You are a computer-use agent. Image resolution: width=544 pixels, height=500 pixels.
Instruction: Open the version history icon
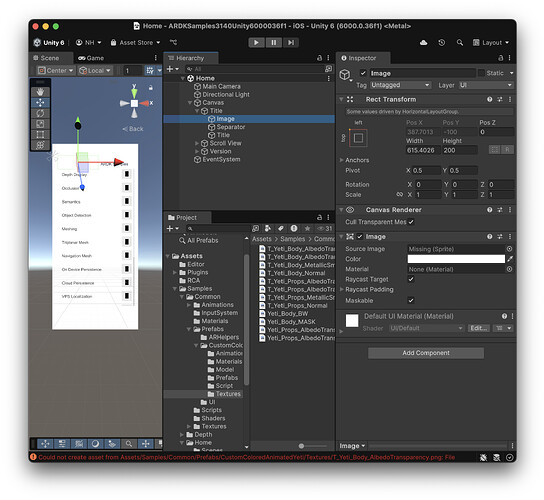[441, 42]
